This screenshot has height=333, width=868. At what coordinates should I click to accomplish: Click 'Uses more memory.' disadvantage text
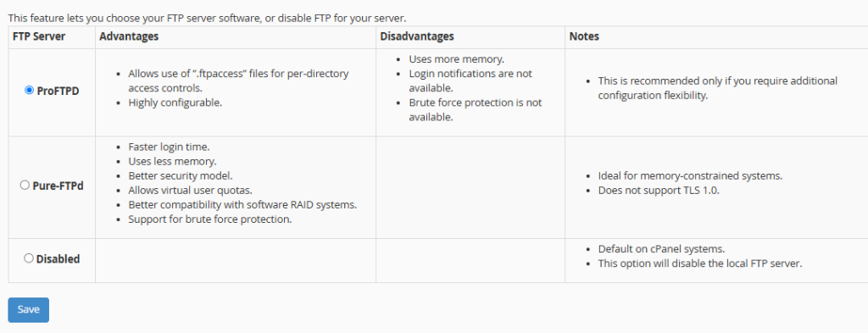point(457,59)
